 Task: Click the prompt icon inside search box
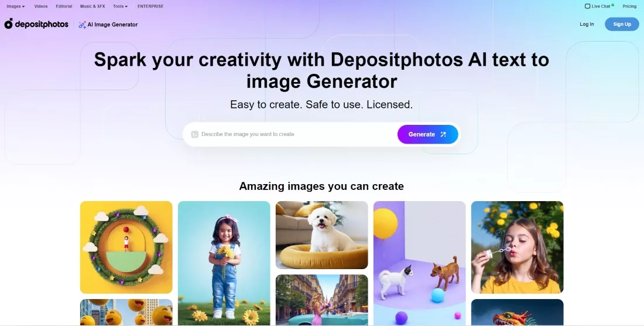point(195,134)
